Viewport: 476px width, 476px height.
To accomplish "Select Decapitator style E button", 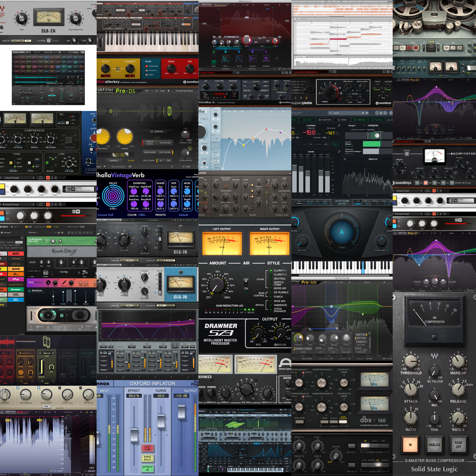I will 426,183.
